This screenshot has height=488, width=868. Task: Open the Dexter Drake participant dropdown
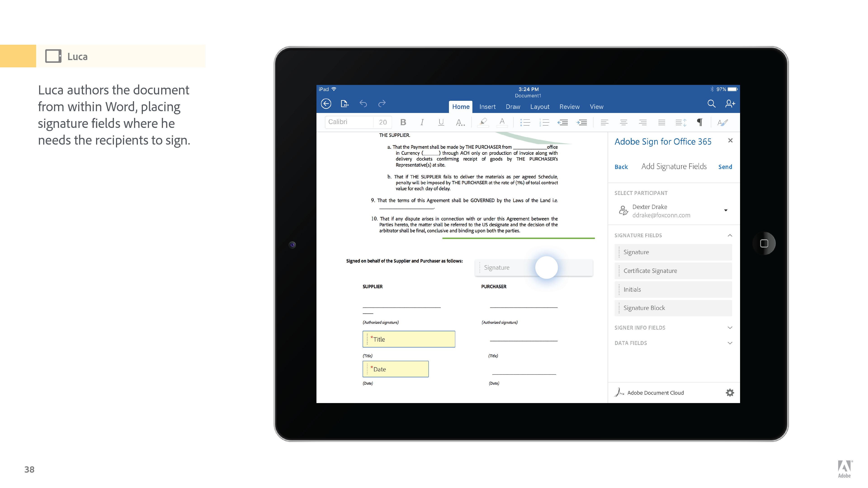click(725, 211)
